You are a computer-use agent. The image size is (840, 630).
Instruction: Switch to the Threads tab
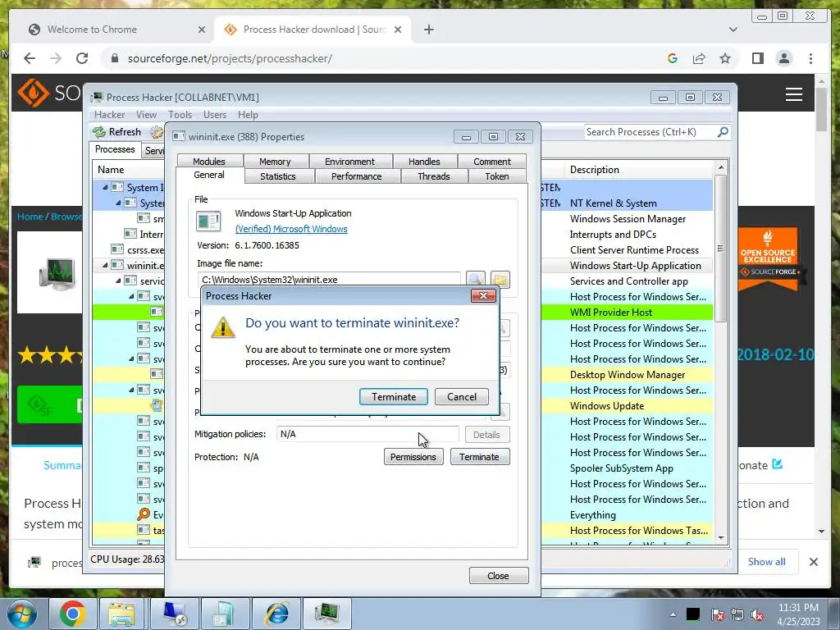(433, 176)
